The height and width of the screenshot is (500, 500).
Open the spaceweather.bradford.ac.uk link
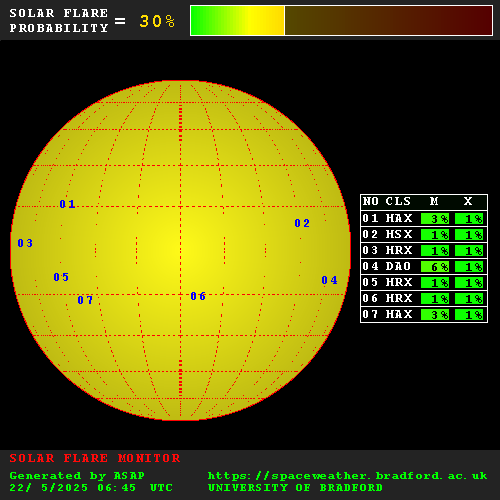[x=347, y=476]
